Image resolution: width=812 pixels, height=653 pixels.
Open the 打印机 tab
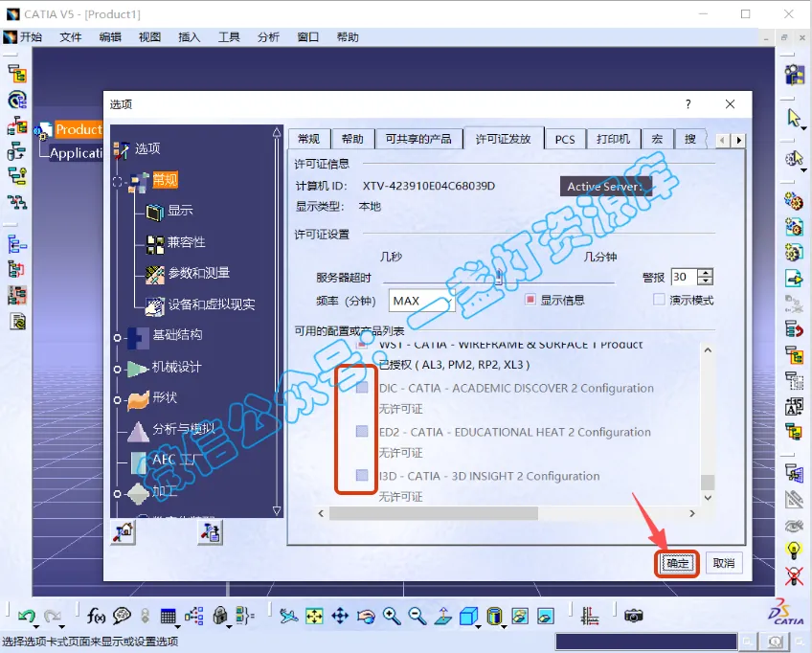tap(613, 139)
